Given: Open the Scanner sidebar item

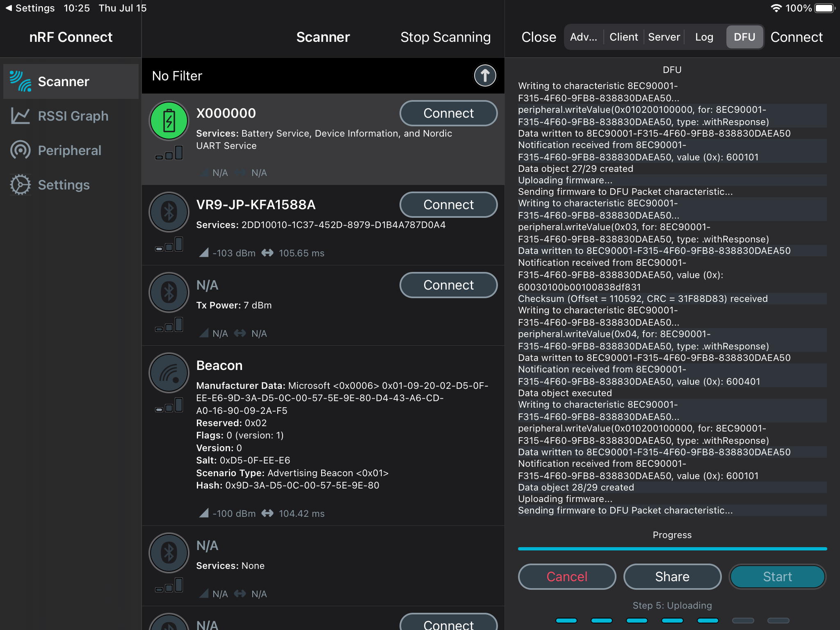Looking at the screenshot, I should pyautogui.click(x=64, y=82).
